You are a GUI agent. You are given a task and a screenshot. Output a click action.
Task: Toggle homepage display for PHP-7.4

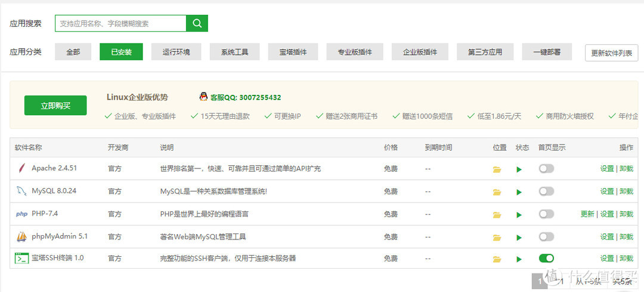pos(546,214)
